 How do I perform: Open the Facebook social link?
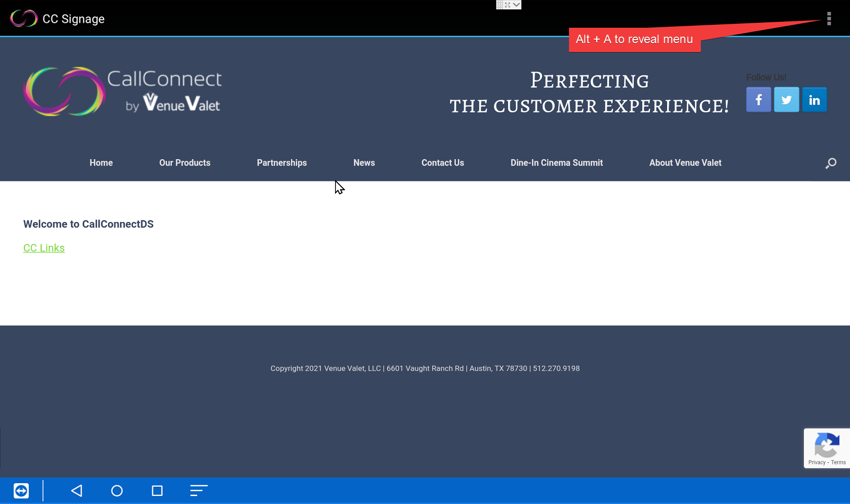758,100
